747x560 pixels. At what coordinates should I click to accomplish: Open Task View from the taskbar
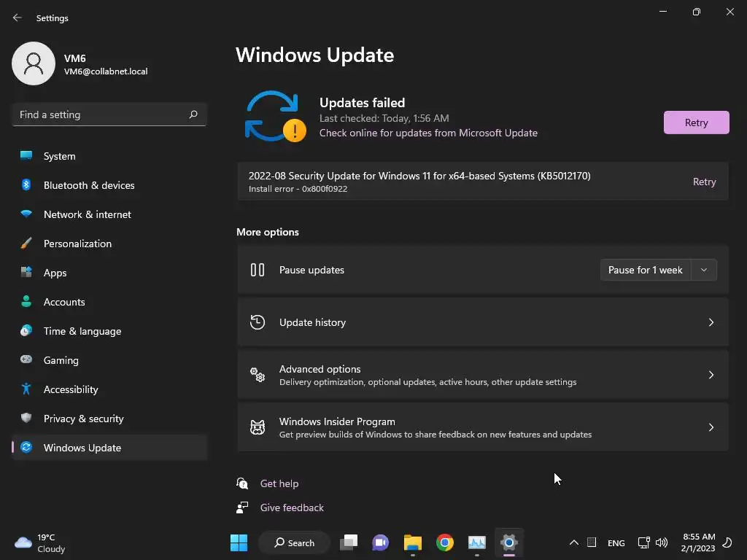tap(349, 542)
